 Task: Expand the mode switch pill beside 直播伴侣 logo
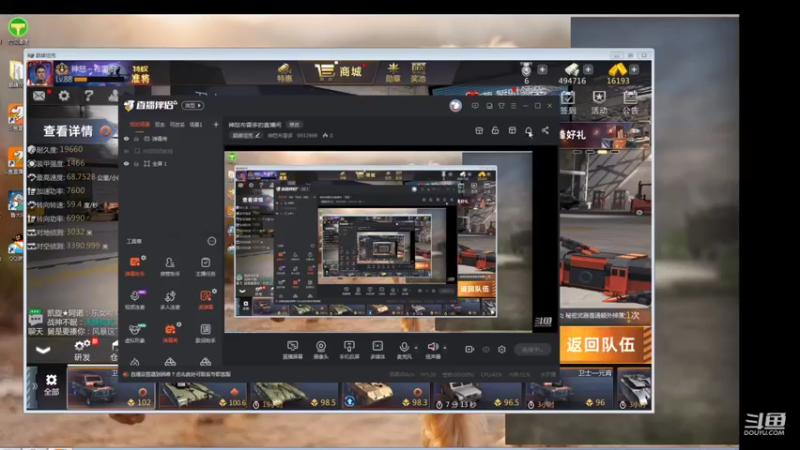(x=193, y=106)
